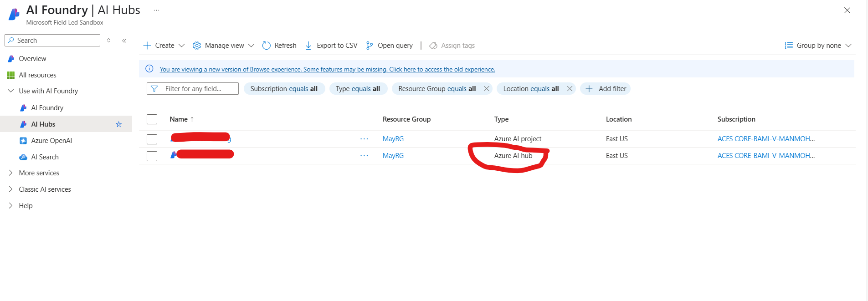Screen dimensions: 868x301
Task: Open MayRG link in Azure AI hub row
Action: coord(393,156)
